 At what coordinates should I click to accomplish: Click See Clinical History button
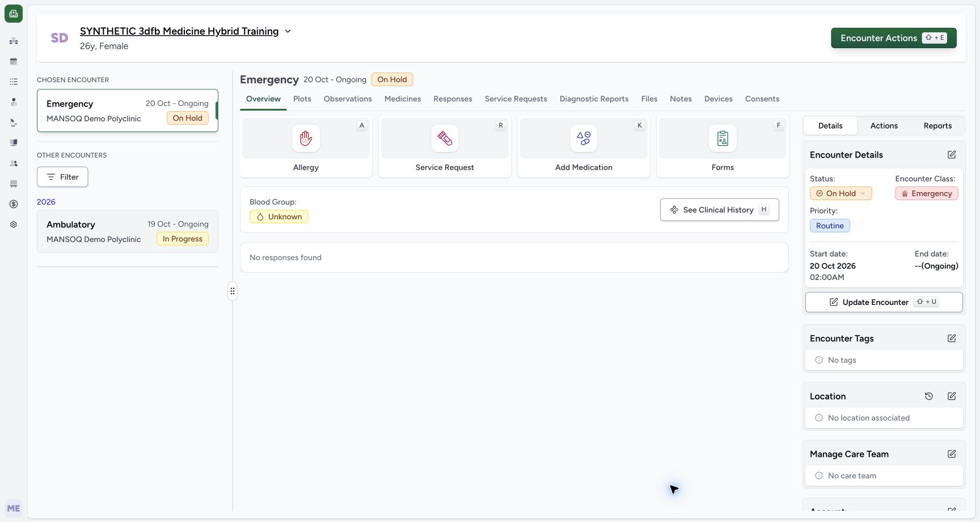tap(719, 210)
